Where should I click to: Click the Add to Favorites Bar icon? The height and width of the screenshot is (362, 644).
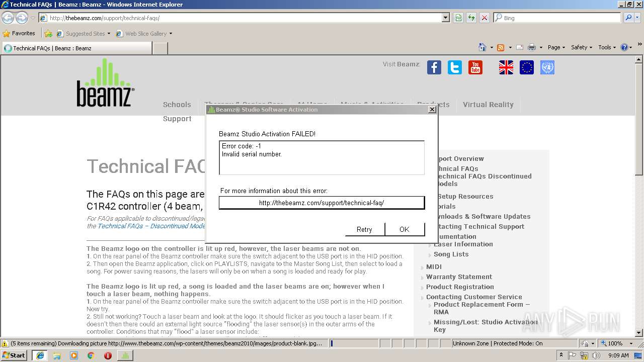pyautogui.click(x=48, y=34)
